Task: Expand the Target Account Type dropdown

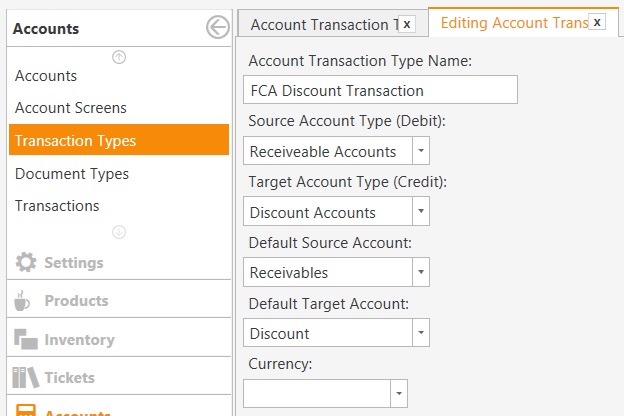Action: [421, 211]
